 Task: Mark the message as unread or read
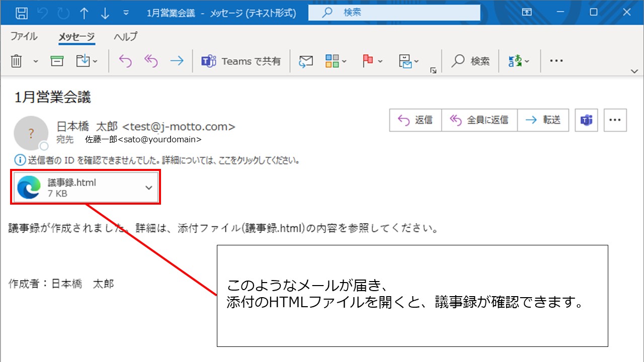(x=305, y=61)
